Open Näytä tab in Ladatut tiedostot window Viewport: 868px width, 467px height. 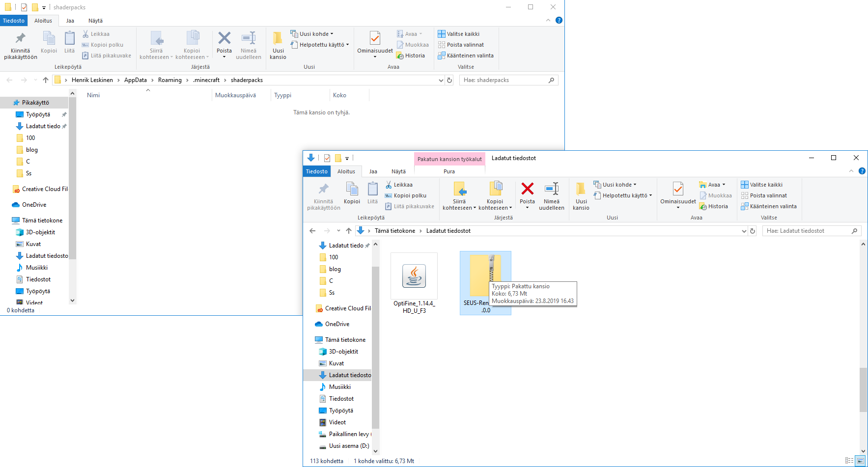[398, 171]
